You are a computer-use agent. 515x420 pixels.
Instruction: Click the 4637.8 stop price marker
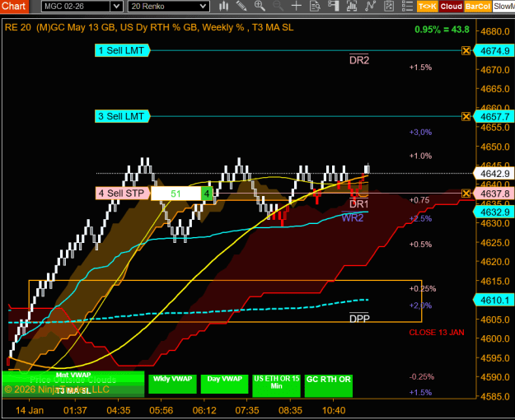pos(494,194)
